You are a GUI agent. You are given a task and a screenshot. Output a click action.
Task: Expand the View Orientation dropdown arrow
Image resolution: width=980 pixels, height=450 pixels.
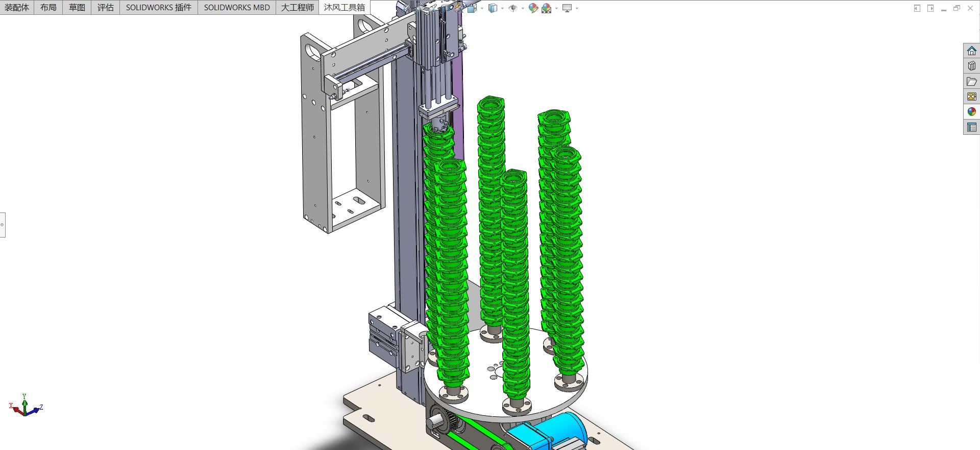point(482,8)
